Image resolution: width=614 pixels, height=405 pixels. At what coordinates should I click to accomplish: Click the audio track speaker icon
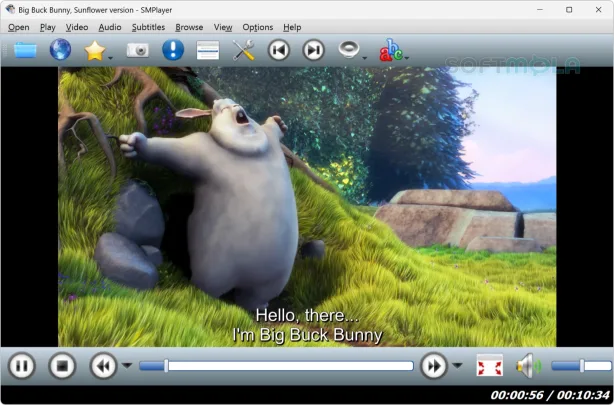pyautogui.click(x=349, y=50)
